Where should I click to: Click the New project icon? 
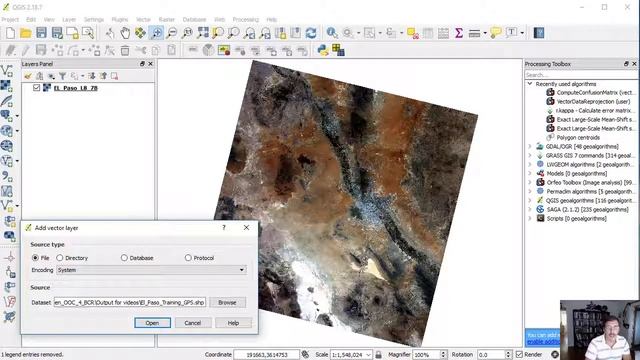click(10, 33)
